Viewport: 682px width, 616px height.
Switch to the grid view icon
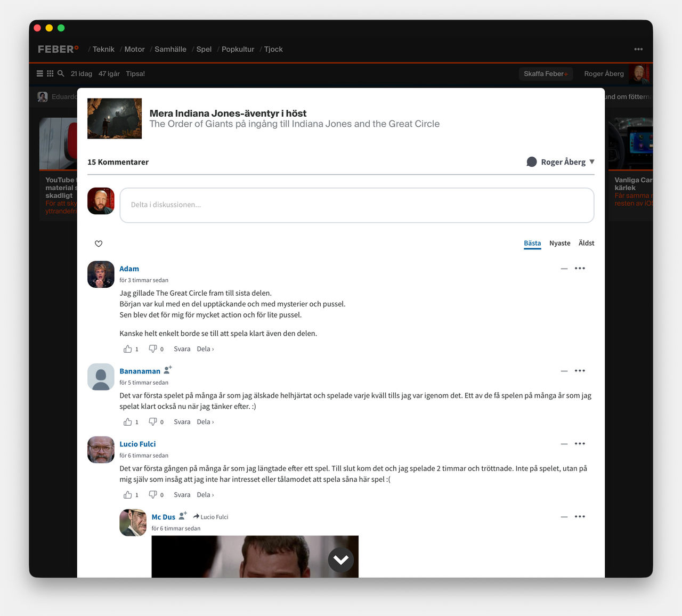pyautogui.click(x=50, y=74)
